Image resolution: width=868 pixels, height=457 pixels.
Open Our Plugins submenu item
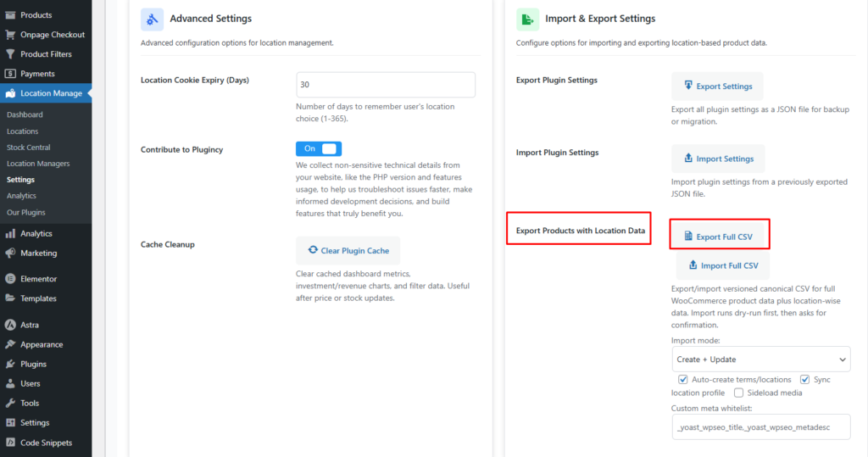tap(26, 212)
